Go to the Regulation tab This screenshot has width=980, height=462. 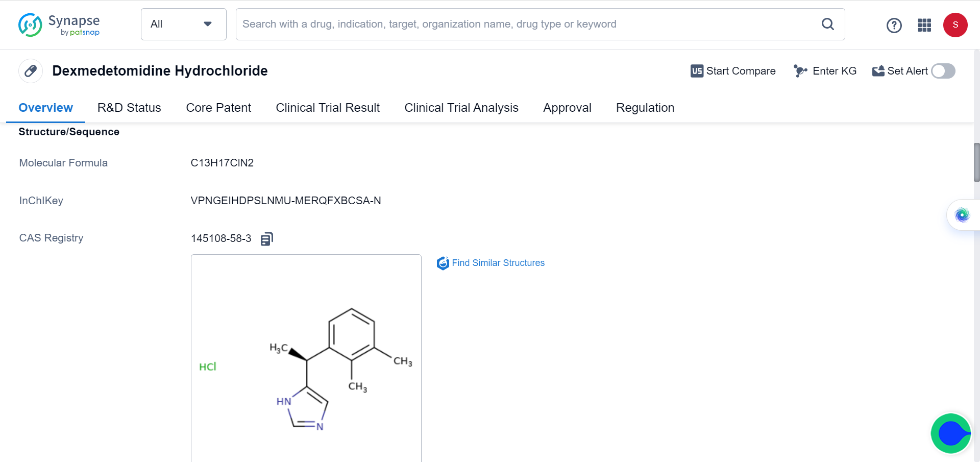pyautogui.click(x=645, y=108)
